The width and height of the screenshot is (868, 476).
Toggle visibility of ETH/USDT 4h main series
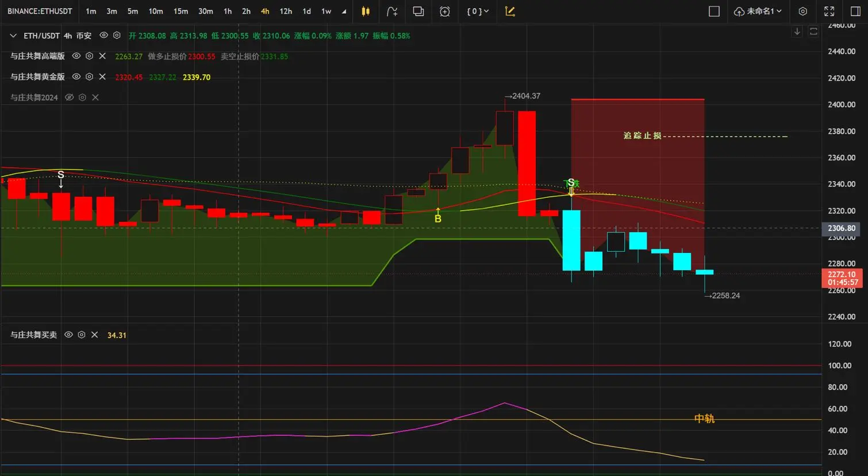[x=104, y=36]
